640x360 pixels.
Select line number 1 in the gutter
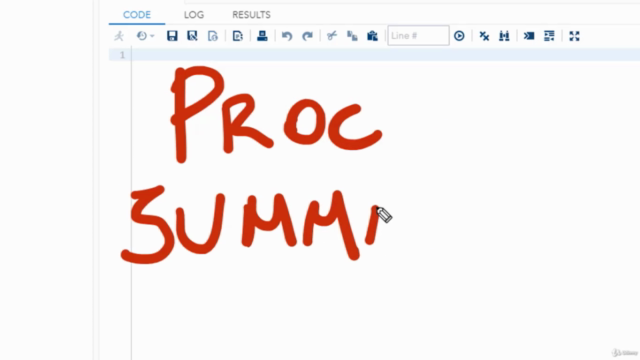pyautogui.click(x=122, y=55)
